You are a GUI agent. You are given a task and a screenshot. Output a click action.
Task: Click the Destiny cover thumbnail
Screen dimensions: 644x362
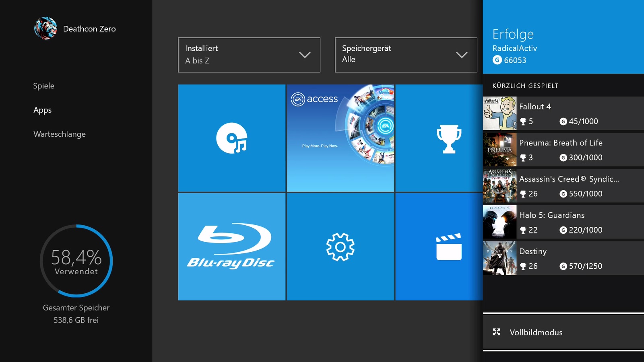pos(500,258)
